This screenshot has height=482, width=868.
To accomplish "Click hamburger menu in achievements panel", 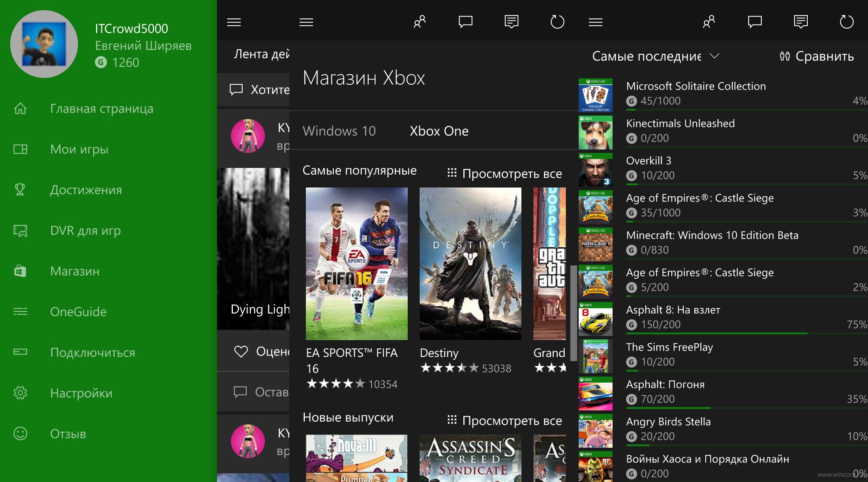I will (x=596, y=22).
